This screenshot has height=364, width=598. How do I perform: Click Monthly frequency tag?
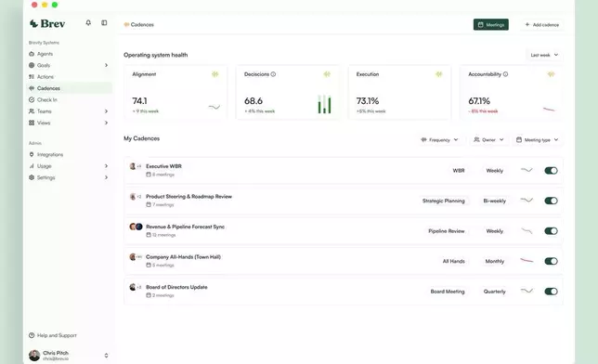[495, 261]
